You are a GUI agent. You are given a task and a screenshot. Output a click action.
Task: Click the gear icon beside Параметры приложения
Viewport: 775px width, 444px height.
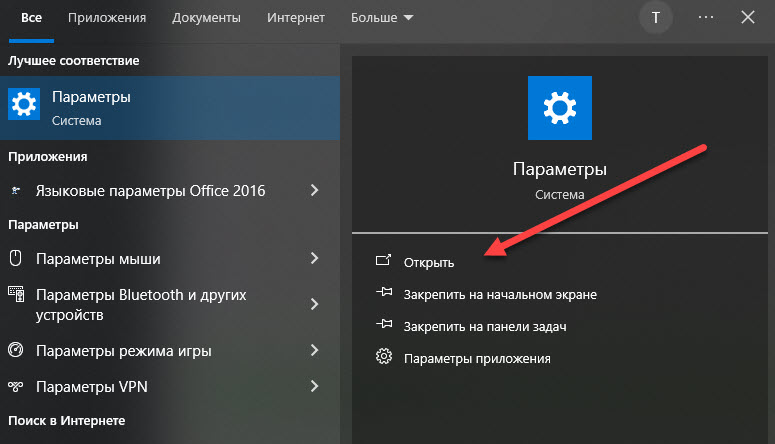coord(382,357)
